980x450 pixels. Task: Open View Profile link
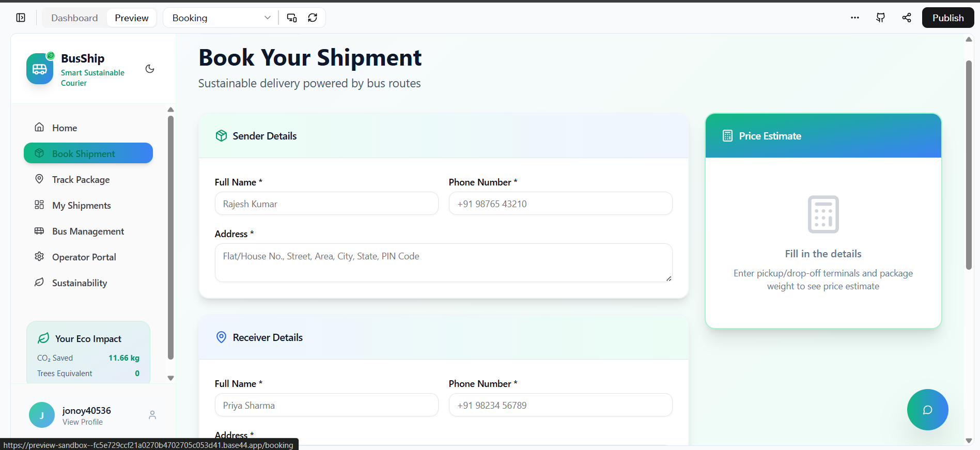[x=83, y=422]
